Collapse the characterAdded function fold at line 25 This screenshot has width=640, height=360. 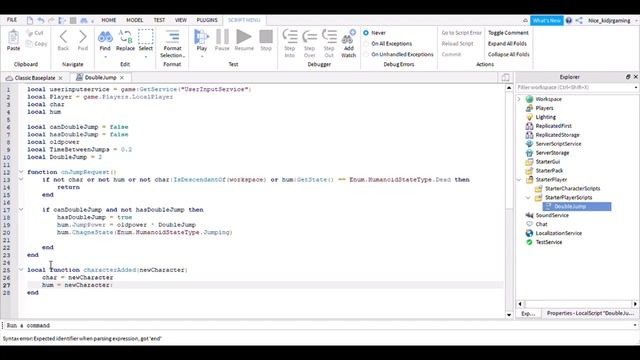21,269
